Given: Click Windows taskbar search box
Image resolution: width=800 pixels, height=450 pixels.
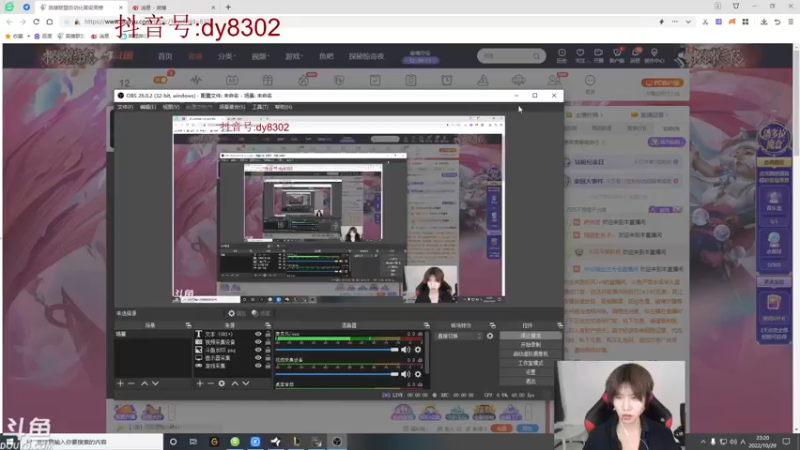Looking at the screenshot, I should 92,442.
